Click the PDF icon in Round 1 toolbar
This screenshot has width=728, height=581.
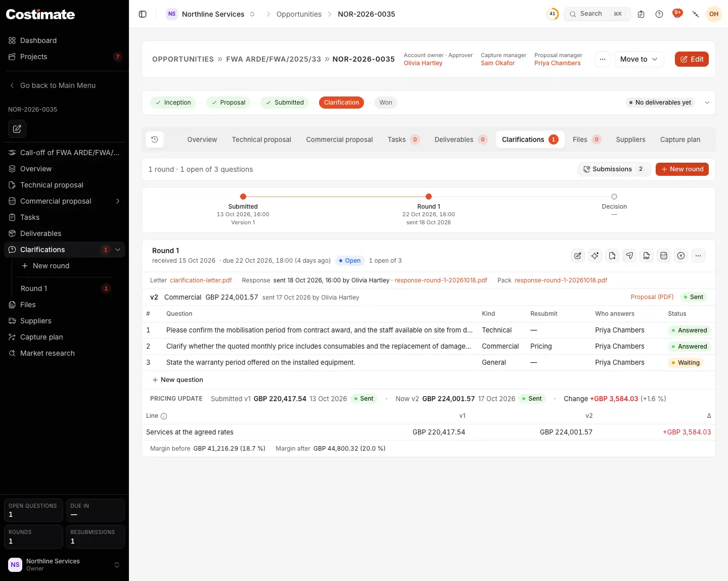coord(647,256)
